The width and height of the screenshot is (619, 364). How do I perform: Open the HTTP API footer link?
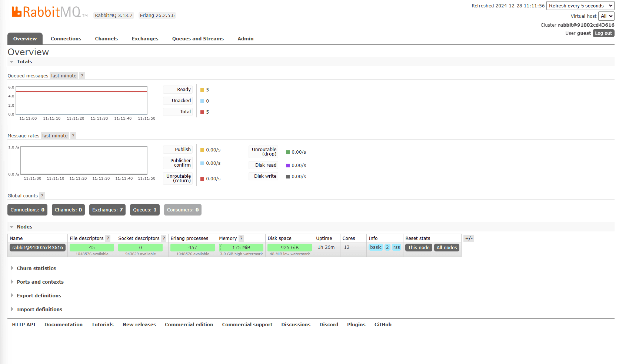point(24,324)
